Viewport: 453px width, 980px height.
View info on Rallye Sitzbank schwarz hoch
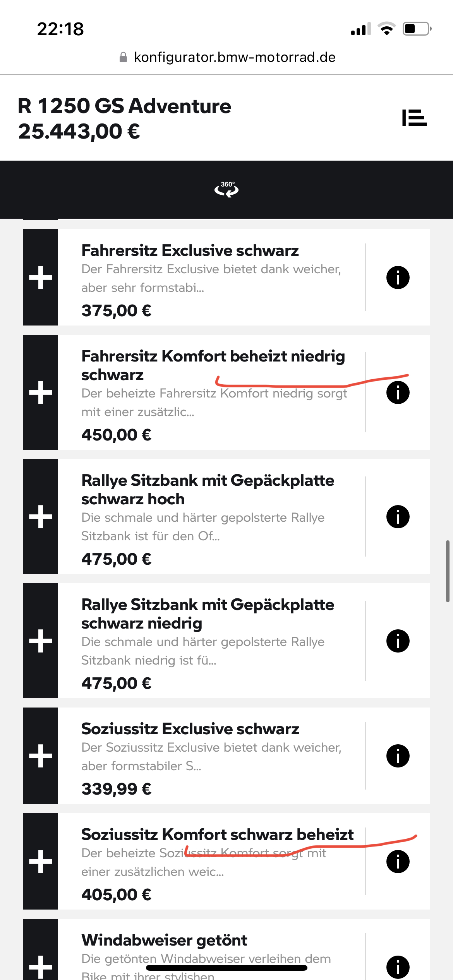point(398,517)
